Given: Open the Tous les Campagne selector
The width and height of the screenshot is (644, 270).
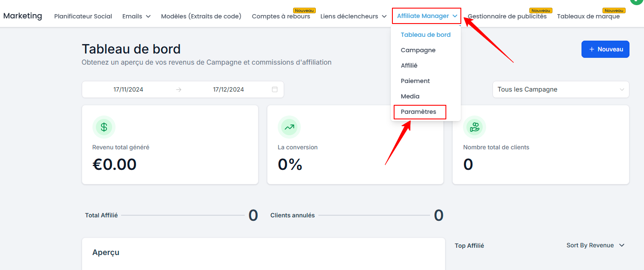Looking at the screenshot, I should [561, 89].
